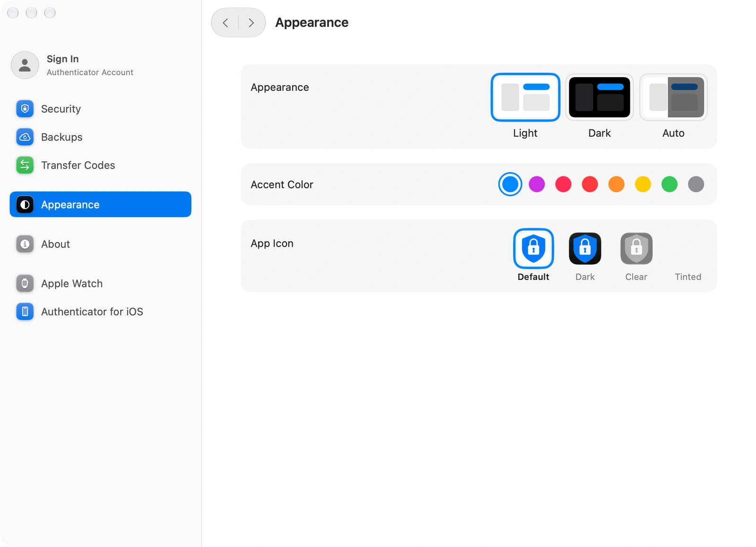The width and height of the screenshot is (756, 547).
Task: Choose the Dark app icon
Action: pyautogui.click(x=585, y=248)
